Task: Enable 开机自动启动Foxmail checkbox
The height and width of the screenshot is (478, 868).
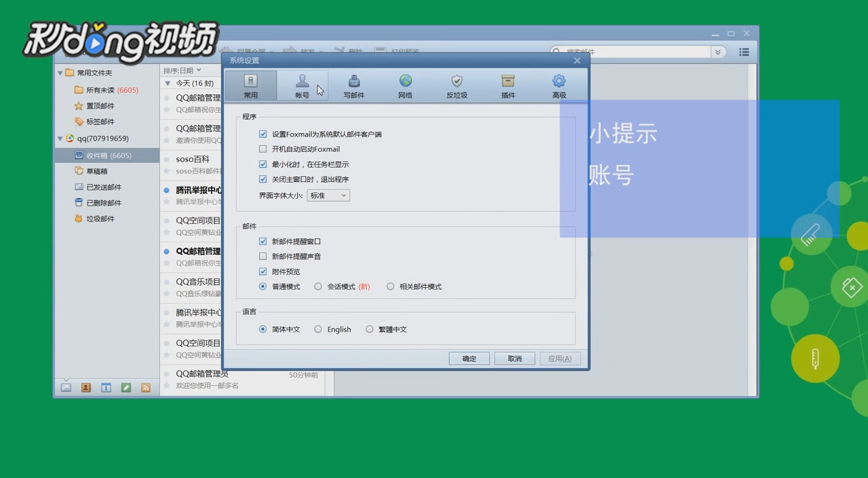Action: (x=262, y=149)
